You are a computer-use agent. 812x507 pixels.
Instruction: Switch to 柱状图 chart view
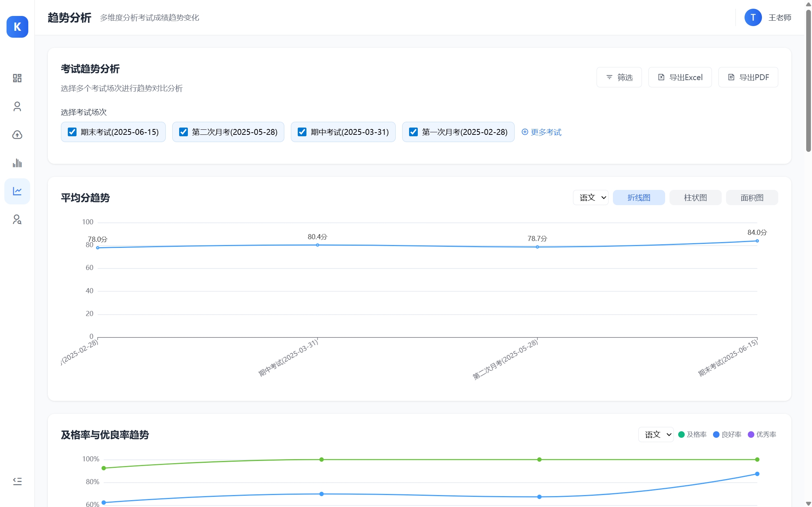pyautogui.click(x=695, y=198)
